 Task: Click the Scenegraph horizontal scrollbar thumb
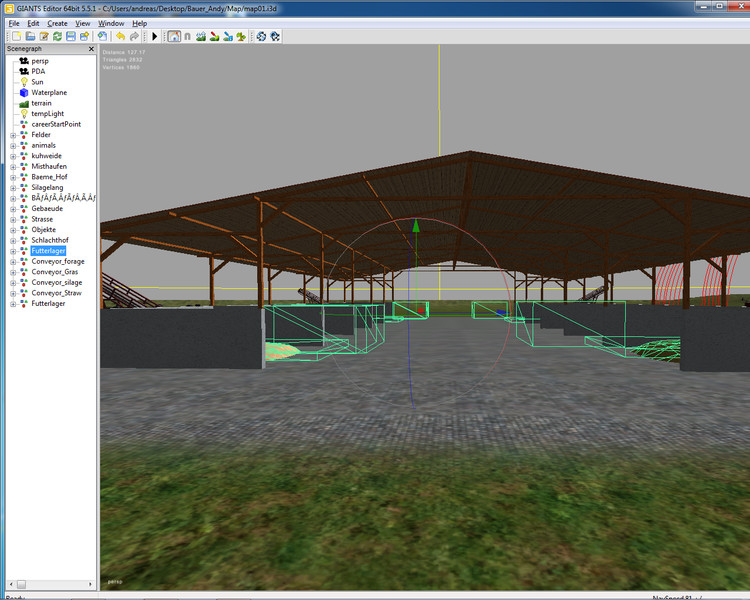[x=21, y=584]
